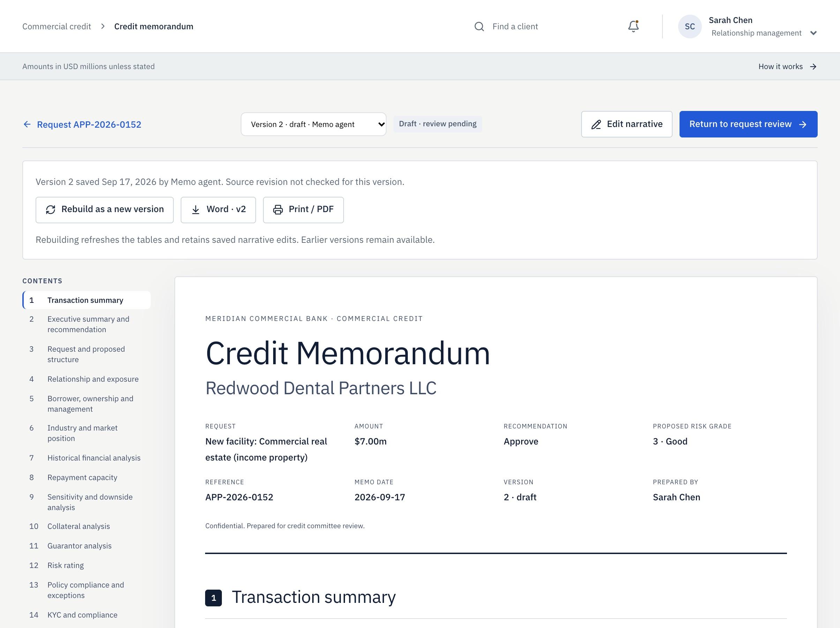
Task: Click Credit memorandum breadcrumb text
Action: coord(154,26)
